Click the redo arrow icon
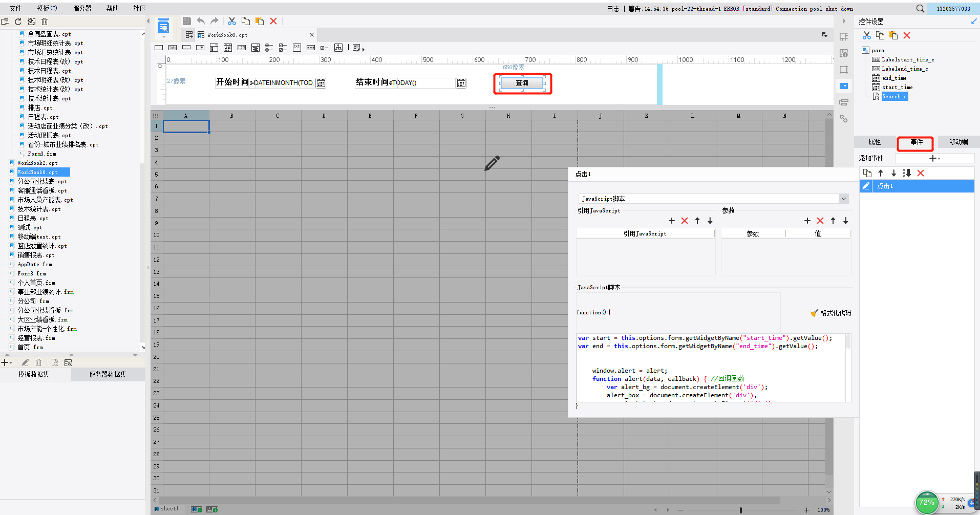The height and width of the screenshot is (515, 980). (x=215, y=21)
